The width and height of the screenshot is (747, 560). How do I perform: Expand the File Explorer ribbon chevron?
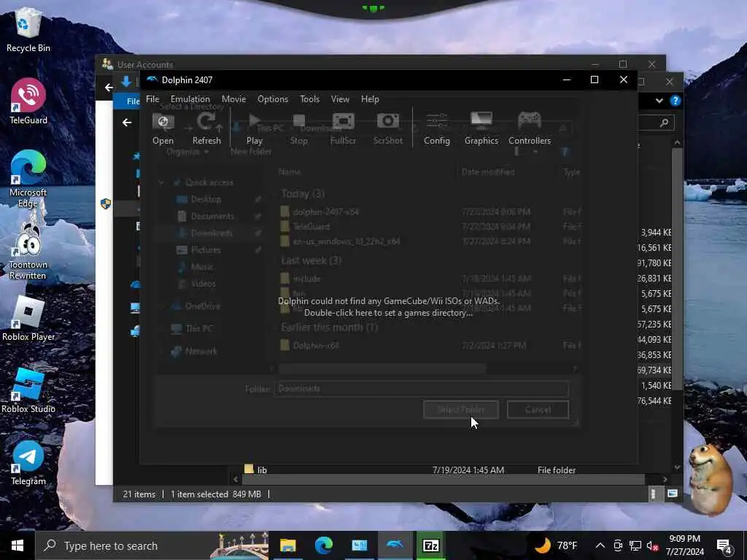659,101
